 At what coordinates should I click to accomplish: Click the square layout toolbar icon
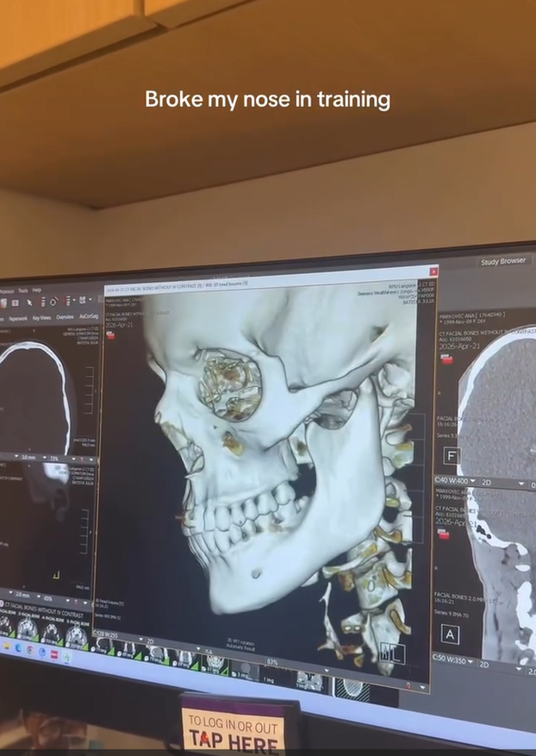pos(15,303)
